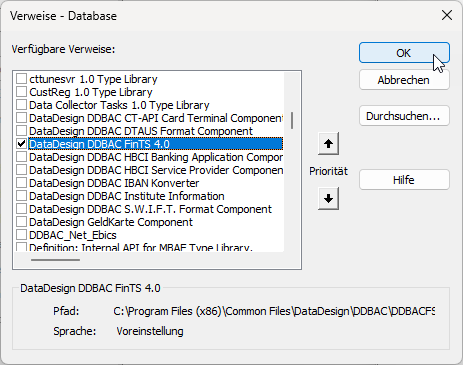Click the vertical scrollbar thumb in references list

[292, 120]
